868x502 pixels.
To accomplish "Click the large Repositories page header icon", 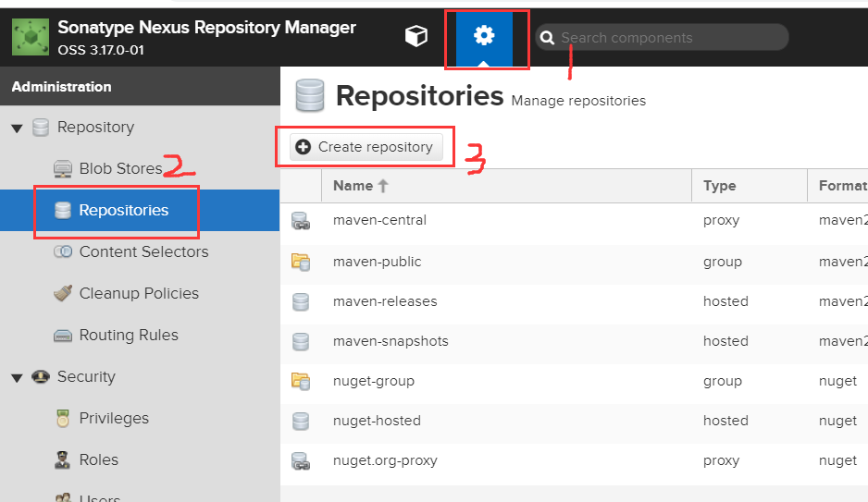I will pyautogui.click(x=309, y=95).
